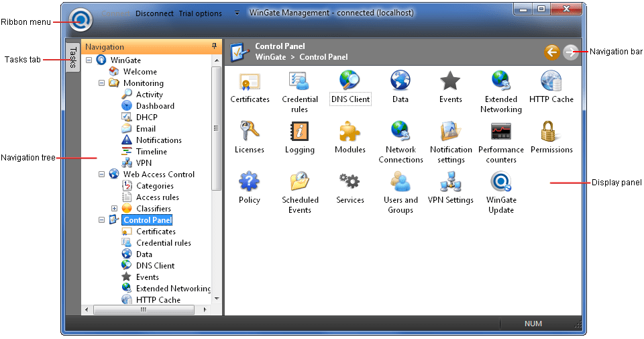Image resolution: width=644 pixels, height=339 pixels.
Task: Select VPN in the navigation tree
Action: click(144, 162)
